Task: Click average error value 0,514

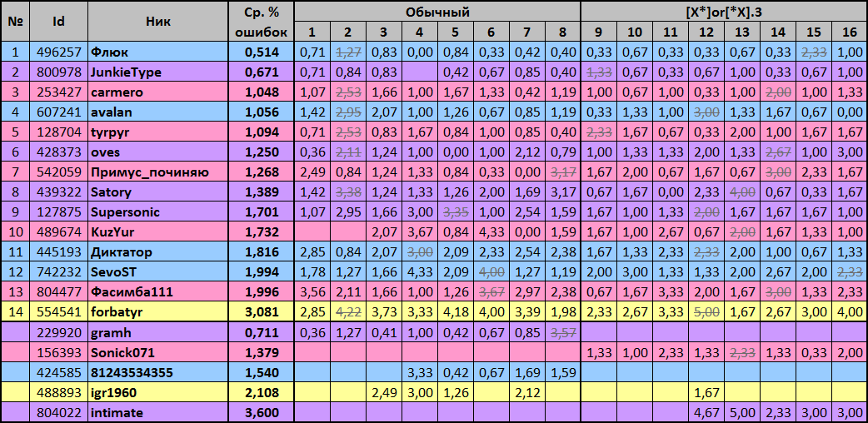Action: [262, 52]
